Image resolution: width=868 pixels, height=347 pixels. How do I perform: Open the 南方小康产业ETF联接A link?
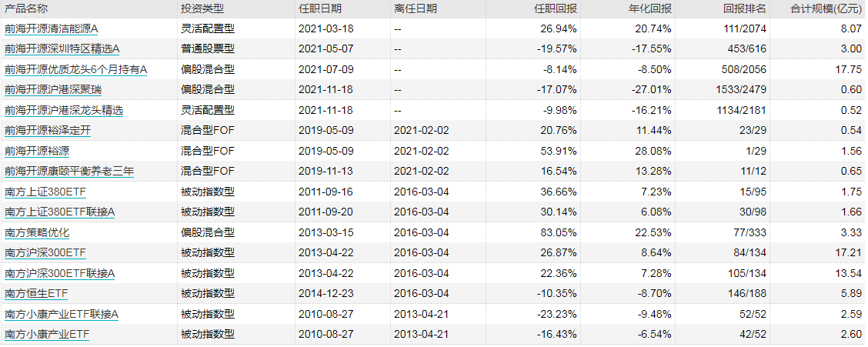pos(61,314)
